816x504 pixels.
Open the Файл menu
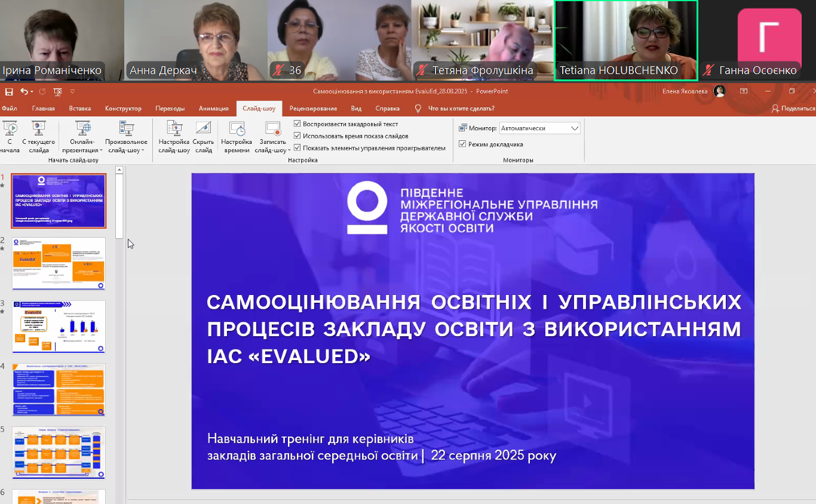[9, 109]
